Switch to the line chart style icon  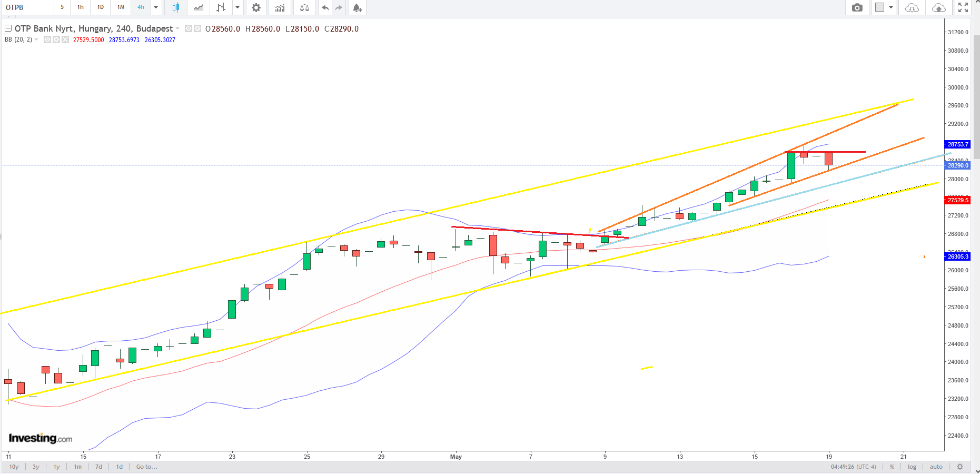199,7
